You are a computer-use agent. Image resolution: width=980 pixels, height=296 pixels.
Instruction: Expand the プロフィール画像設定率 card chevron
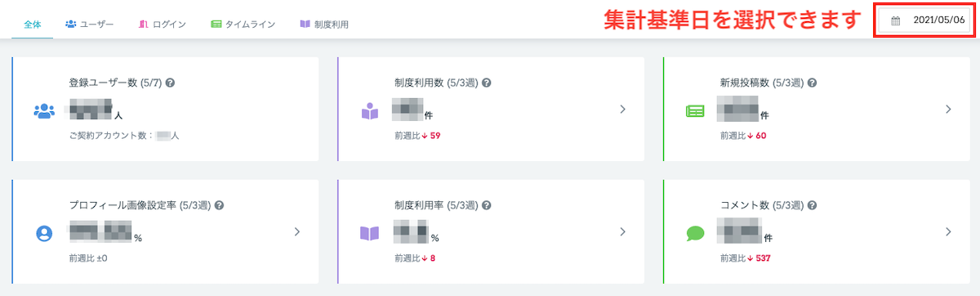coord(297,231)
